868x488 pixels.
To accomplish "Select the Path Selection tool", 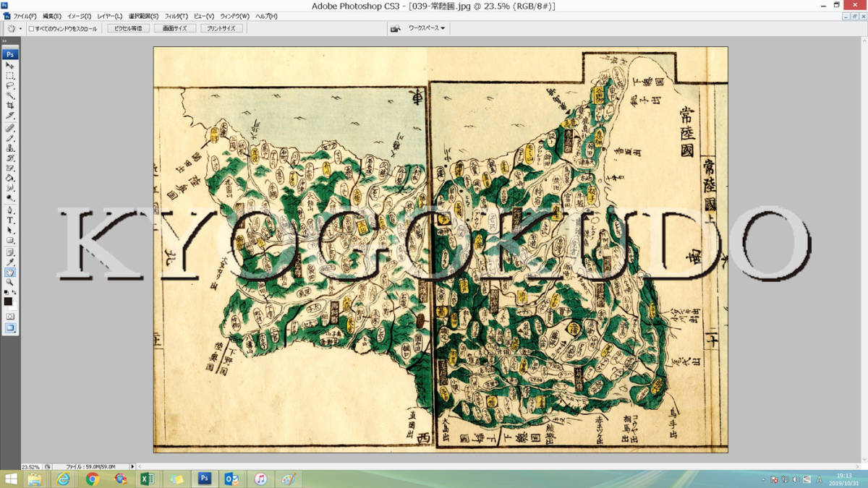I will click(10, 231).
